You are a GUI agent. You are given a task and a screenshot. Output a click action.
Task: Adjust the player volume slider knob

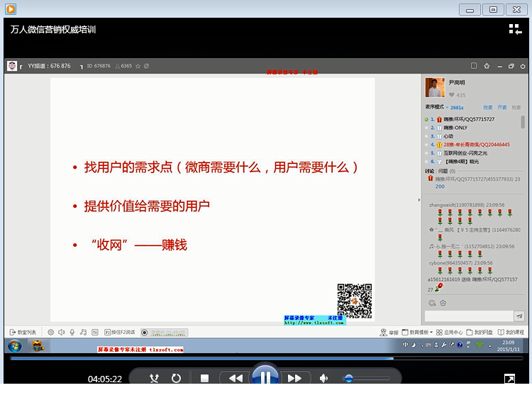point(348,378)
